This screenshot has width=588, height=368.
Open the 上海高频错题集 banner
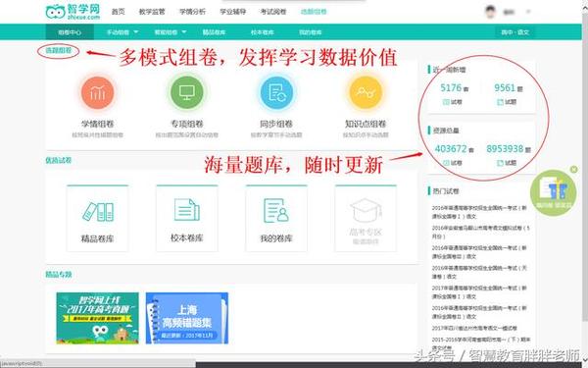187,318
